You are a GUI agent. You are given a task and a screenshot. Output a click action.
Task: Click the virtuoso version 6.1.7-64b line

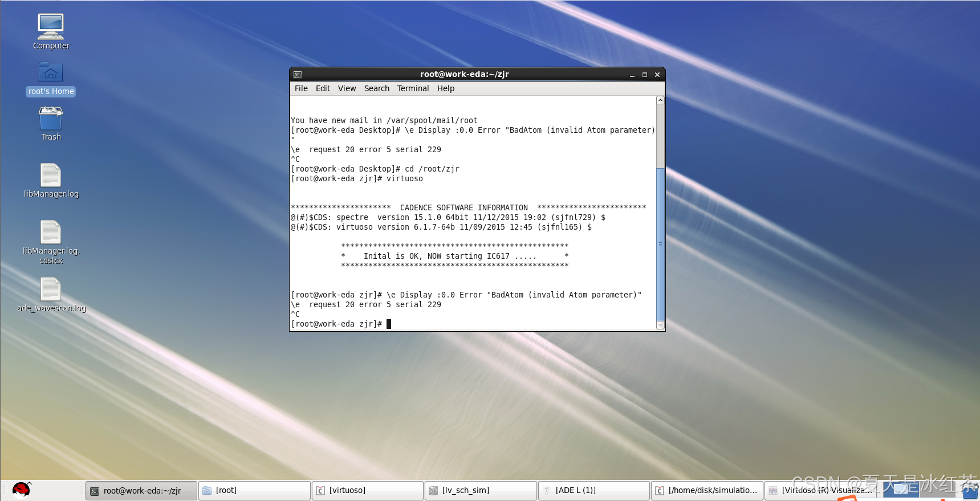click(x=441, y=227)
